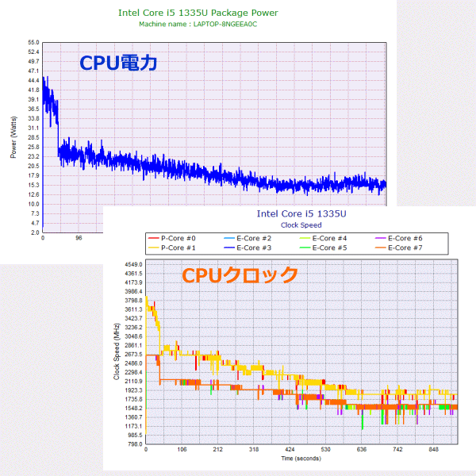Click the Clock Speed chart subtitle

click(x=301, y=225)
